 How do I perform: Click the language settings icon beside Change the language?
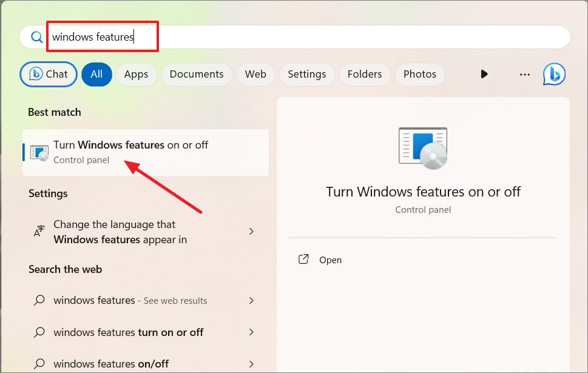coord(39,231)
